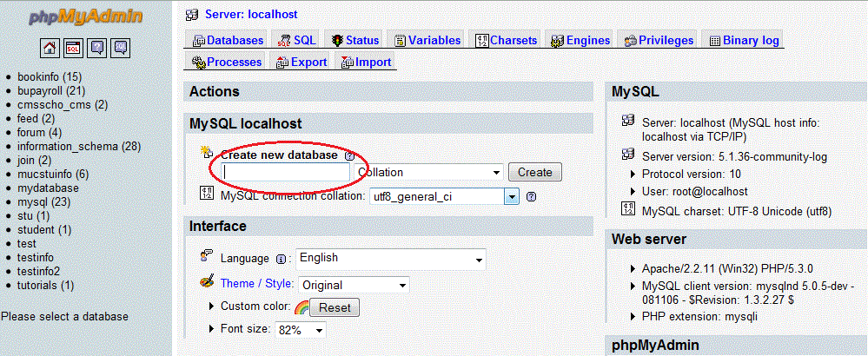
Task: Open the utf8_general_ci connection collation dropdown
Action: tap(445, 196)
